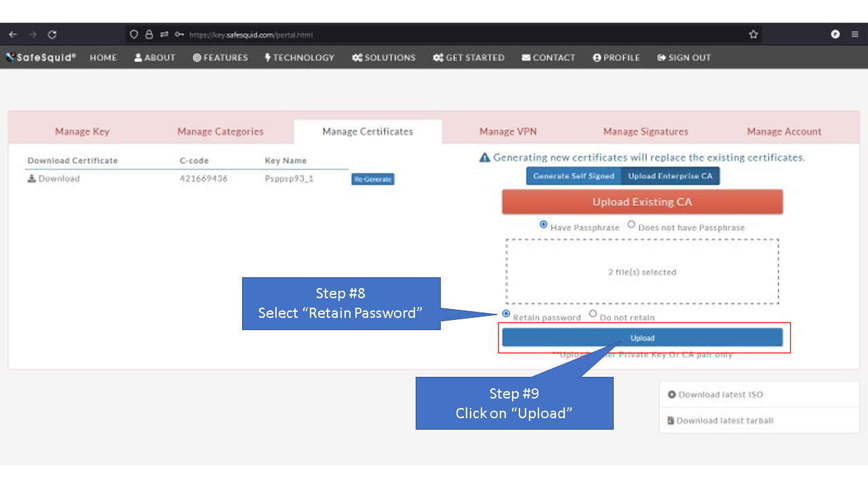Click the bookmark star in the address bar
Viewport: 868px width, 488px height.
(x=753, y=34)
